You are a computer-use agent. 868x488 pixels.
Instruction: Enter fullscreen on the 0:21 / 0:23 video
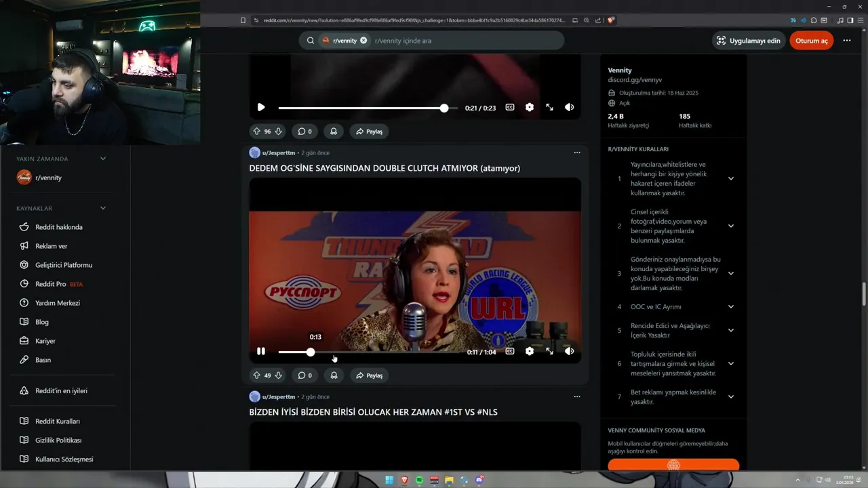549,107
